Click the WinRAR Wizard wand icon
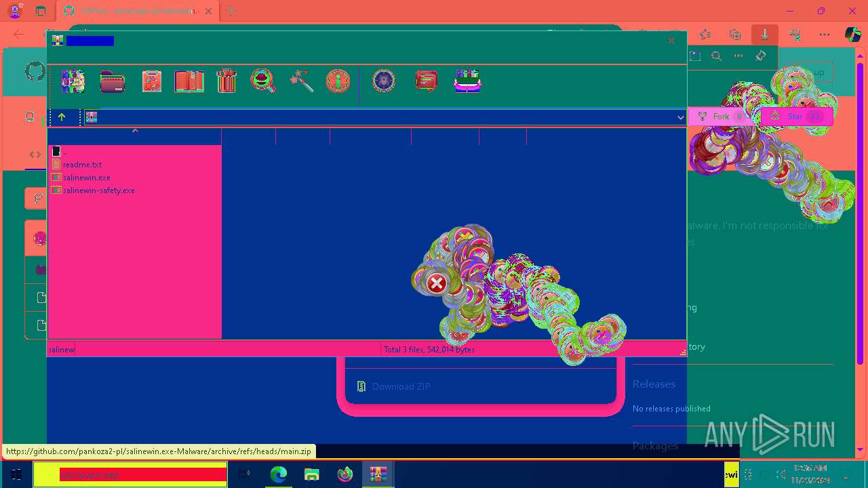 [x=301, y=81]
